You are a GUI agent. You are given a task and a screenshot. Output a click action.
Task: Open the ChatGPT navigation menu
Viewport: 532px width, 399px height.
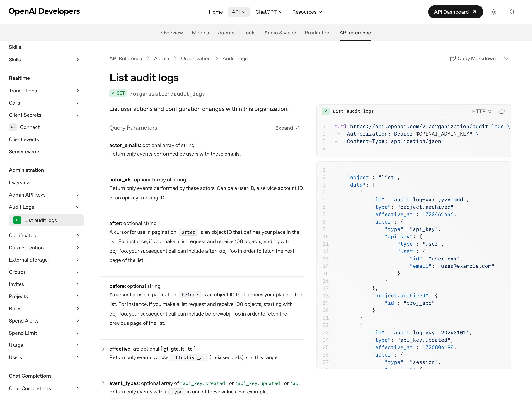269,12
